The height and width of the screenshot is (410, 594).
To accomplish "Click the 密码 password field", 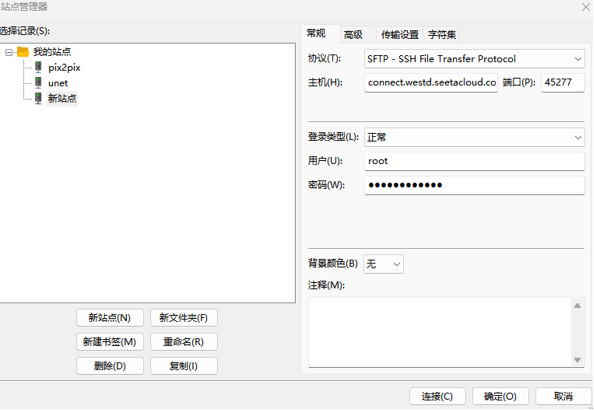I will [x=474, y=185].
